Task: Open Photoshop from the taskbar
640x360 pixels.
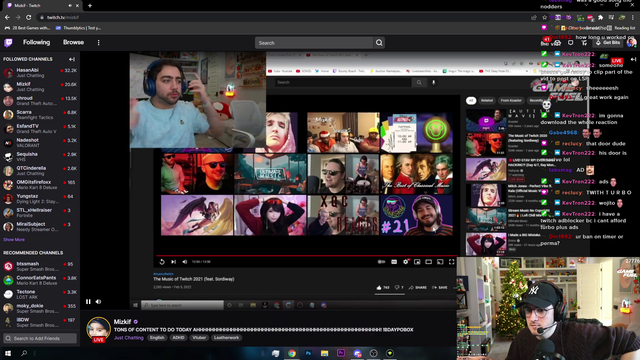Action: tap(308, 353)
